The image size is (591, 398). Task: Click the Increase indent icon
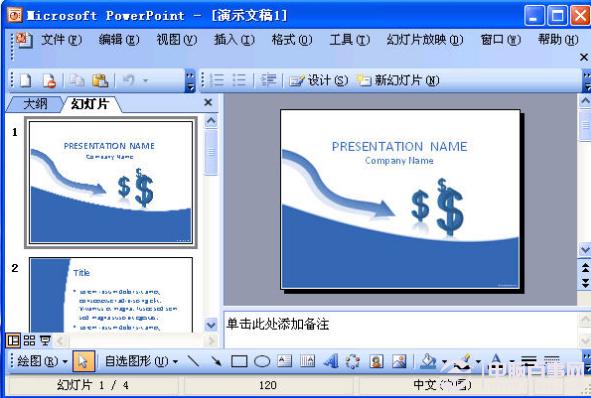click(268, 80)
